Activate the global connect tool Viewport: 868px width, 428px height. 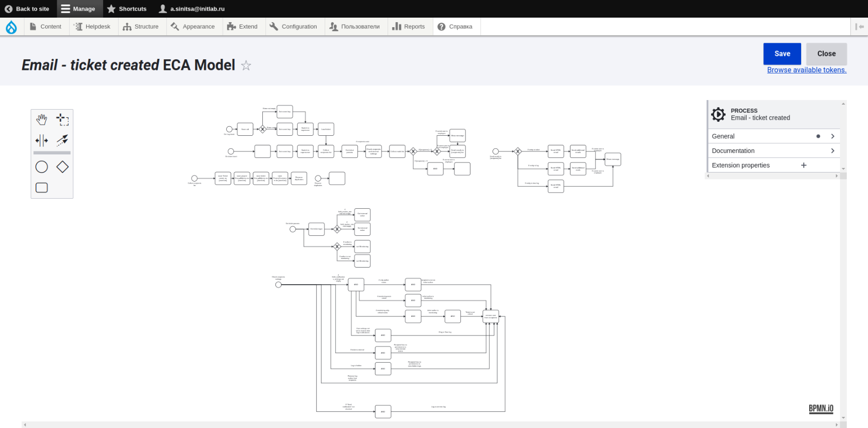pyautogui.click(x=62, y=140)
